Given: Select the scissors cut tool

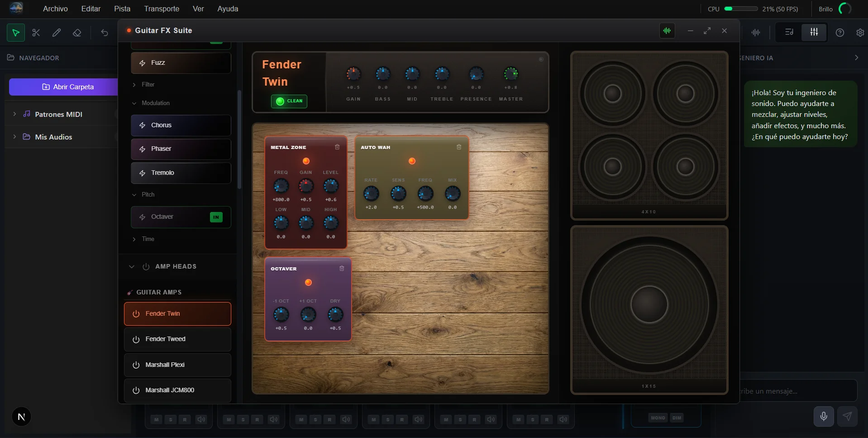Looking at the screenshot, I should (36, 33).
